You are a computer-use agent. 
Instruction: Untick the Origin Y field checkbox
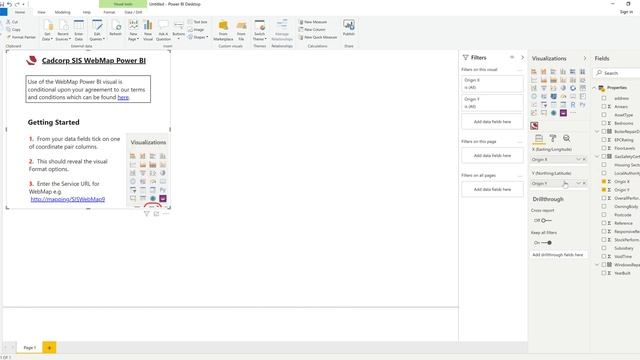coord(604,190)
